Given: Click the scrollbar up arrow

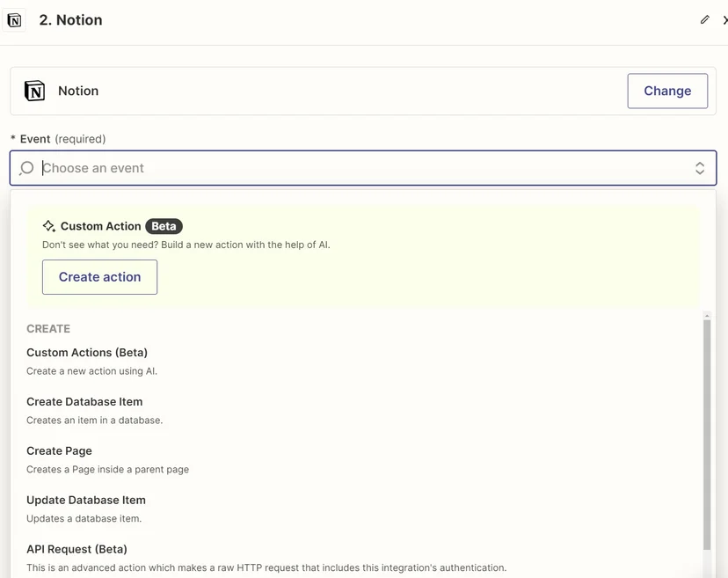Looking at the screenshot, I should [x=707, y=316].
